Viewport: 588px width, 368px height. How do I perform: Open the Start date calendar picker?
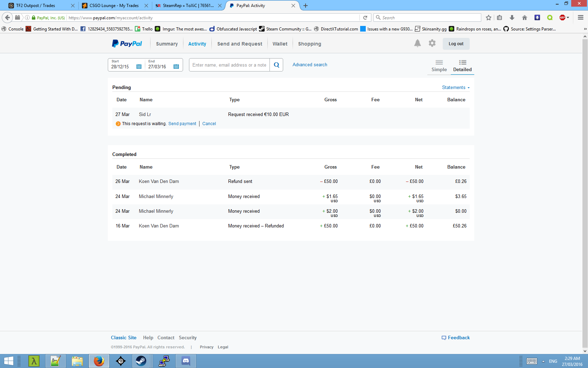139,67
